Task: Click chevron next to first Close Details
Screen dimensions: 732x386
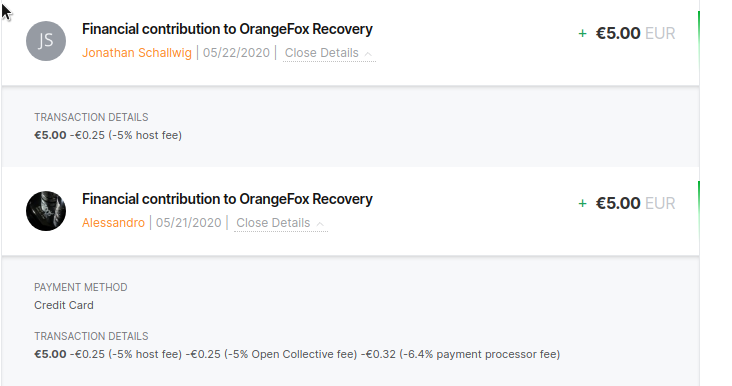Action: [368, 54]
